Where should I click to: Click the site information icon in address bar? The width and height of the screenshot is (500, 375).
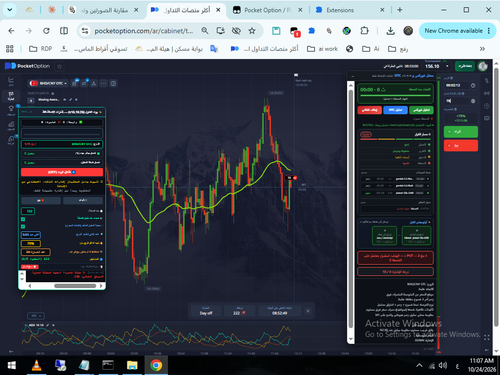[85, 31]
